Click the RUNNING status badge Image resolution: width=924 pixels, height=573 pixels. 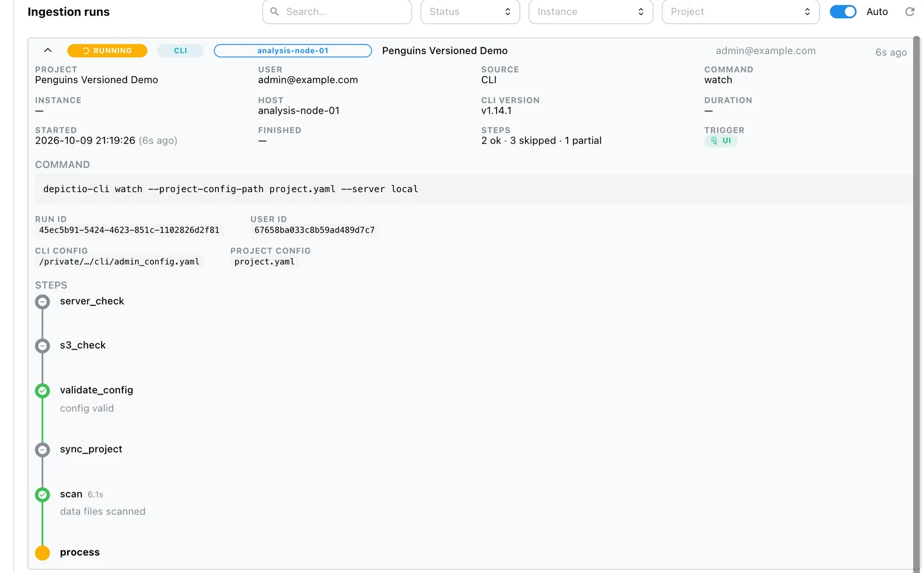(x=107, y=51)
